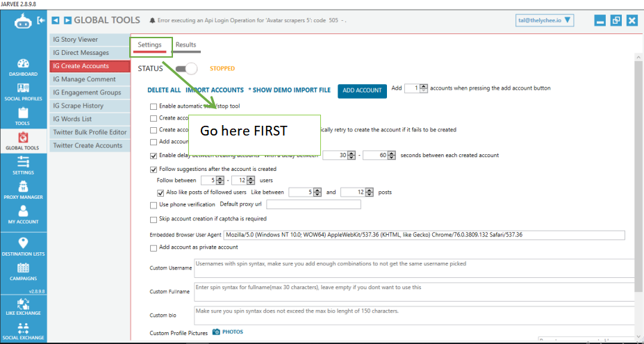The image size is (644, 344).
Task: Switch to the Results tab
Action: point(186,44)
